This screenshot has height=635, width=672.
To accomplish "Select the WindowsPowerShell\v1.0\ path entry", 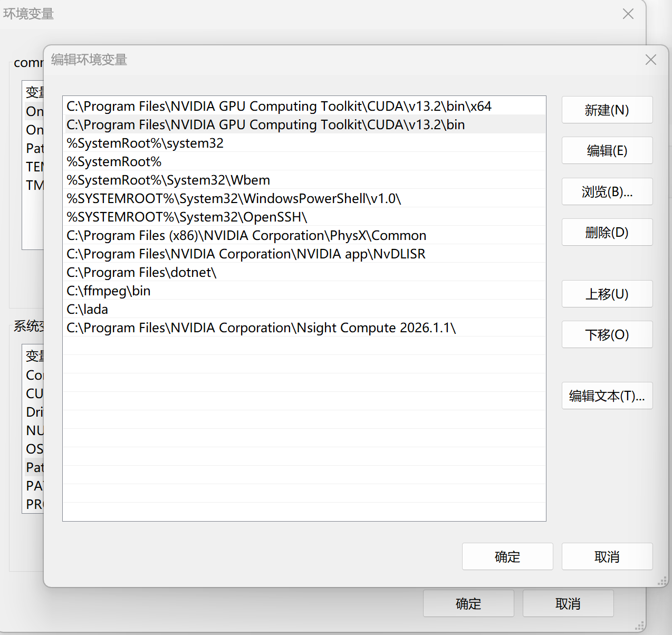I will coord(304,198).
